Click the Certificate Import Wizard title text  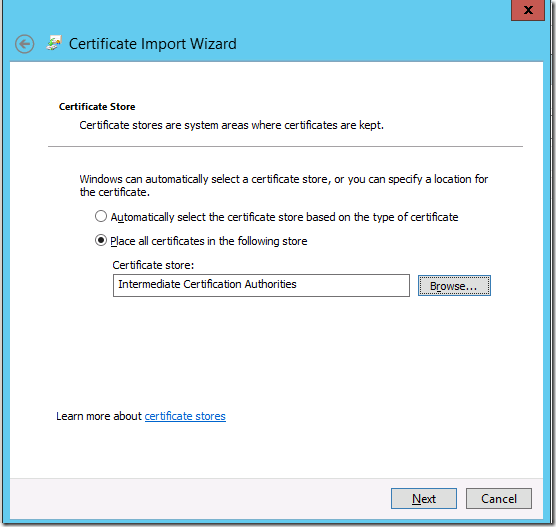[x=152, y=44]
